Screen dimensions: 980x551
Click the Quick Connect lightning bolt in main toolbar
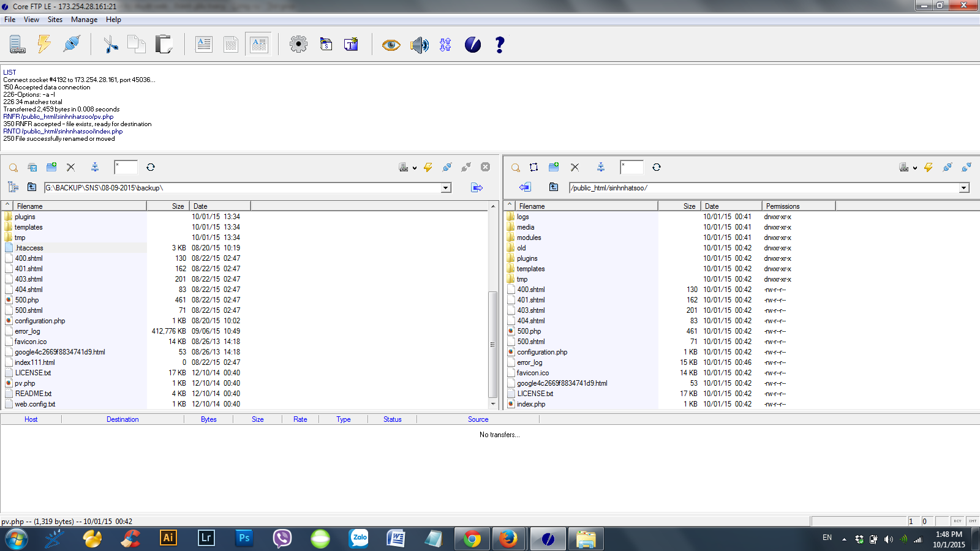point(44,45)
